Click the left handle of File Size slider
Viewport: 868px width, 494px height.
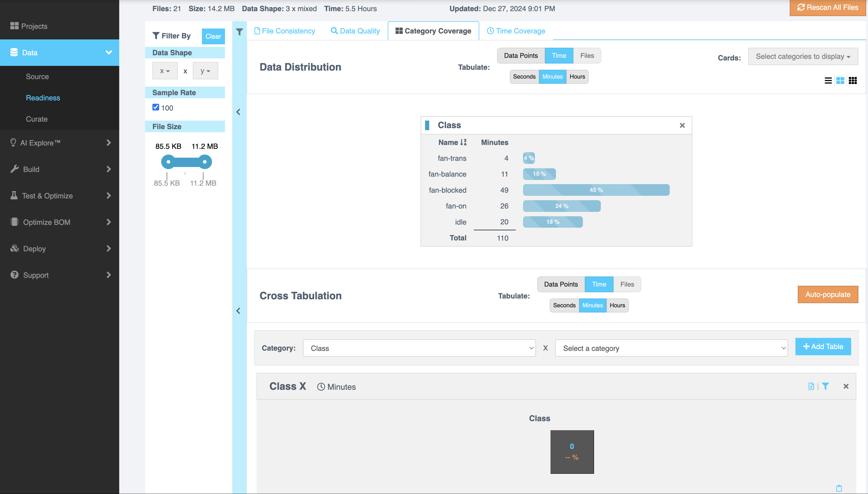pyautogui.click(x=168, y=162)
